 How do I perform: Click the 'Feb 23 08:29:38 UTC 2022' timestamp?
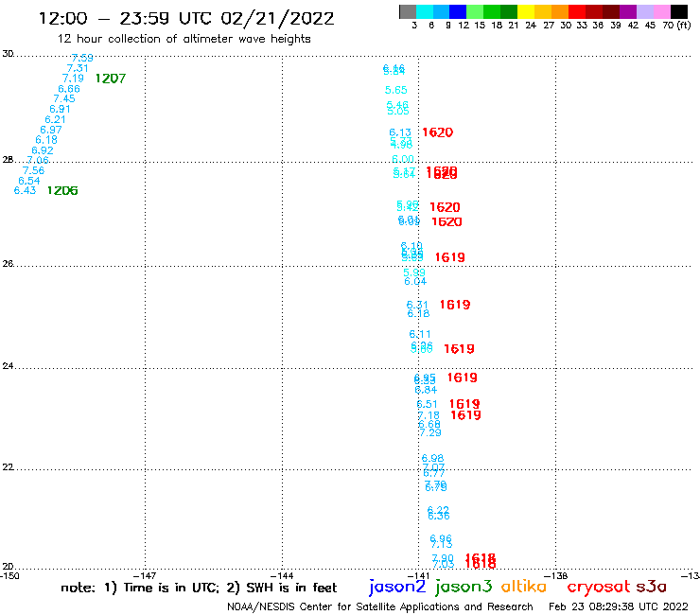pyautogui.click(x=619, y=607)
